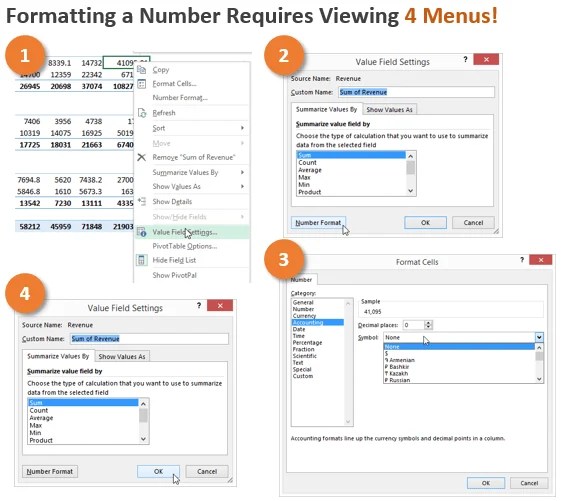Select Currency category in Format Cells
Screen dimensions: 561x501
tap(318, 316)
